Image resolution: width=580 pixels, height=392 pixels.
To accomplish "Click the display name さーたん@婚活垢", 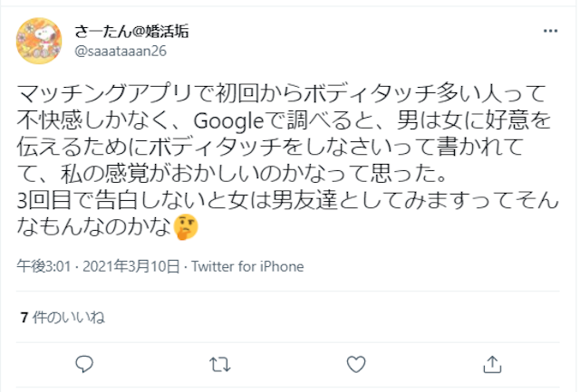I will tap(131, 31).
